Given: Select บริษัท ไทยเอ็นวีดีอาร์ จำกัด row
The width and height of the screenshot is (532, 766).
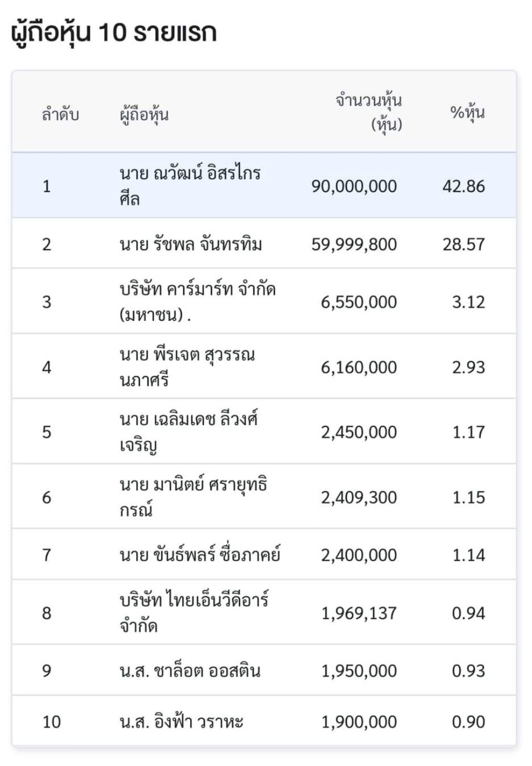Looking at the screenshot, I should pos(264,612).
